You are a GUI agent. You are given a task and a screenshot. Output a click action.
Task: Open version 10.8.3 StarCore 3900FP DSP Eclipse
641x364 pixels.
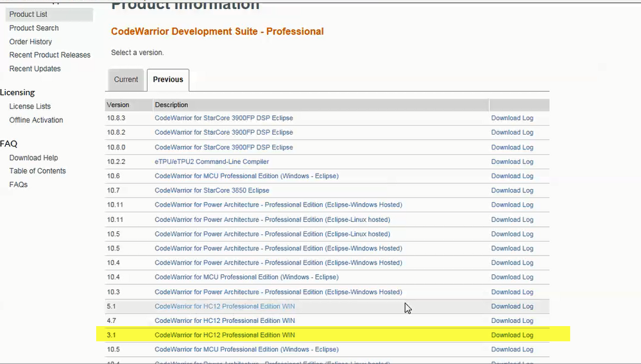[224, 118]
